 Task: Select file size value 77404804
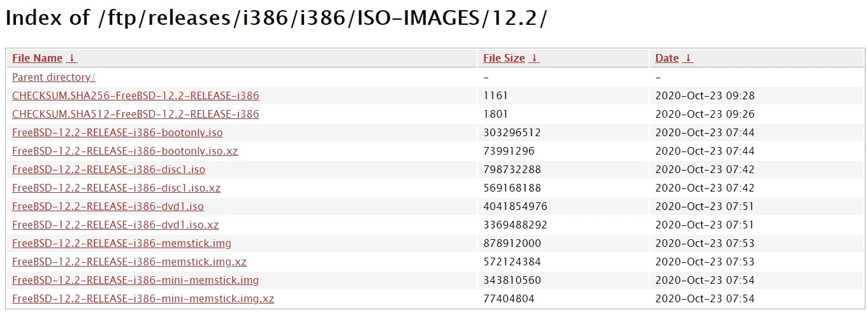(509, 298)
